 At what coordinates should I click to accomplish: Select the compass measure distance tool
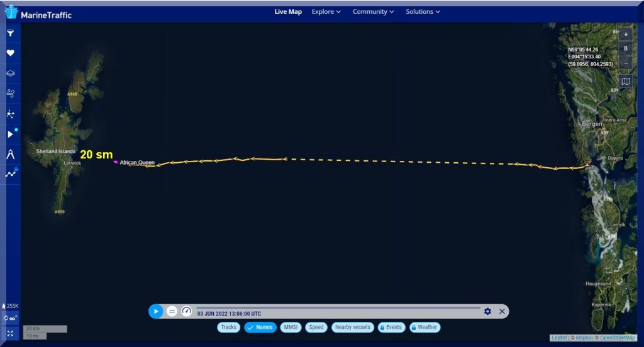(10, 153)
